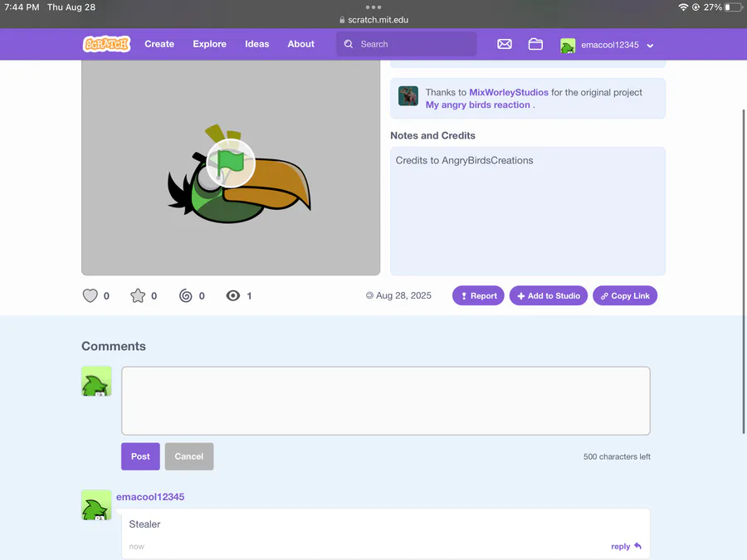The height and width of the screenshot is (560, 747).
Task: Open the Explore menu
Action: point(210,44)
